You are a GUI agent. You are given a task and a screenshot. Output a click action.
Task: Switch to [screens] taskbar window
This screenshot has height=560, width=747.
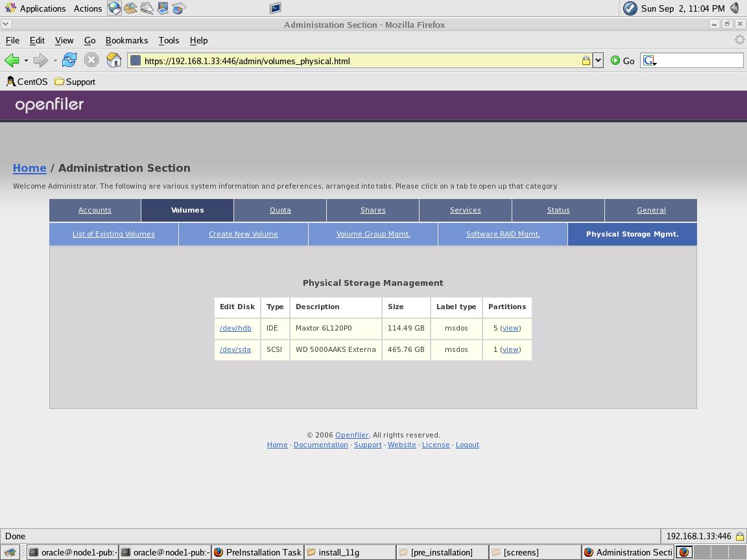coord(535,552)
